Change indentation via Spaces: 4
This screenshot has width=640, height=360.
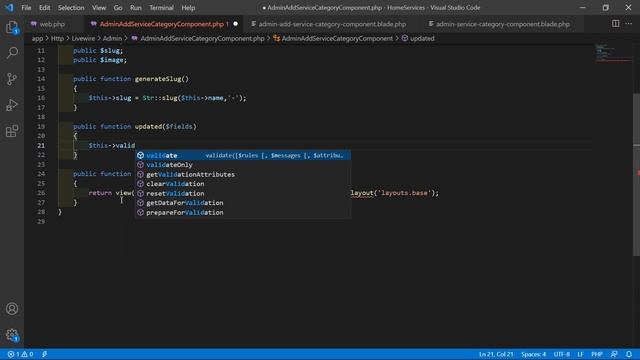pos(533,354)
